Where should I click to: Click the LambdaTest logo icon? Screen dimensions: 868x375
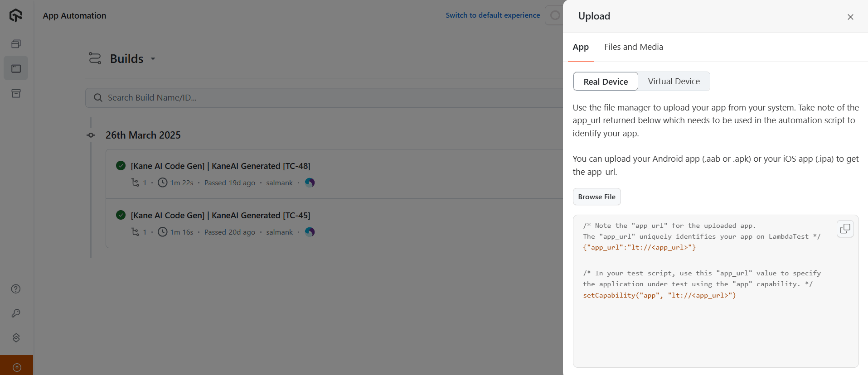16,15
